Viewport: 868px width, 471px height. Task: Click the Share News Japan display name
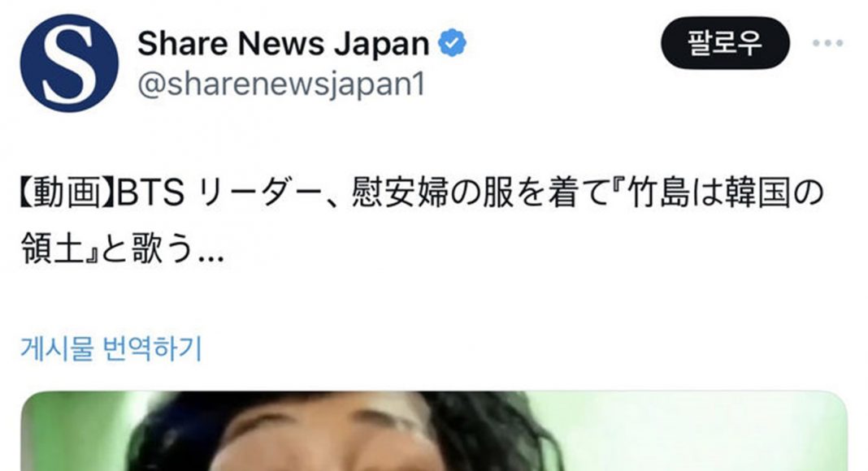pyautogui.click(x=284, y=43)
